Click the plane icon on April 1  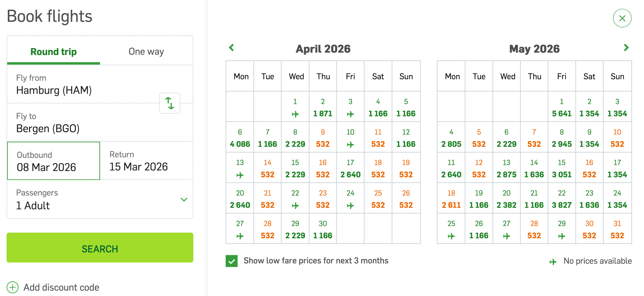point(295,114)
